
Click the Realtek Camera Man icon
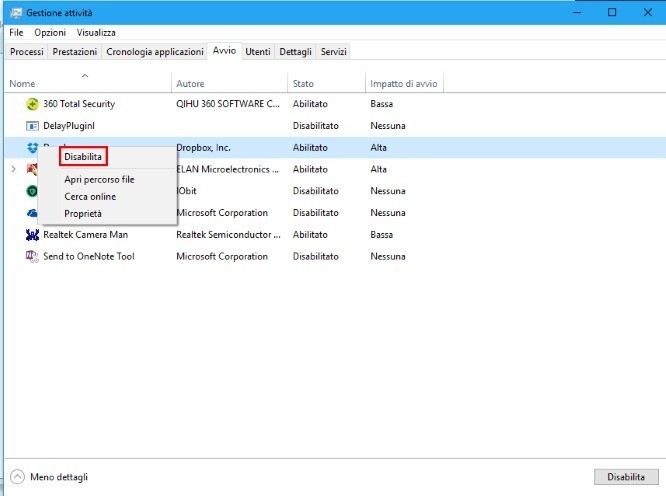coord(32,235)
